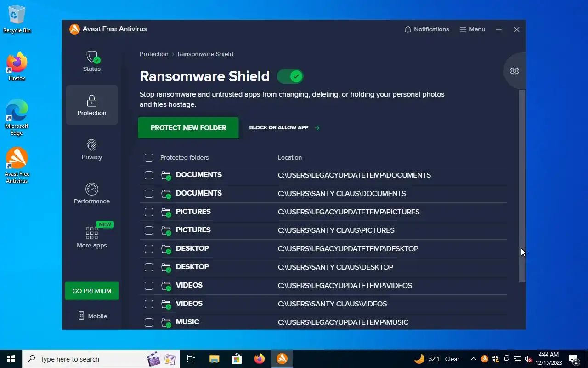Open Mobile option in sidebar
The width and height of the screenshot is (588, 368).
92,316
